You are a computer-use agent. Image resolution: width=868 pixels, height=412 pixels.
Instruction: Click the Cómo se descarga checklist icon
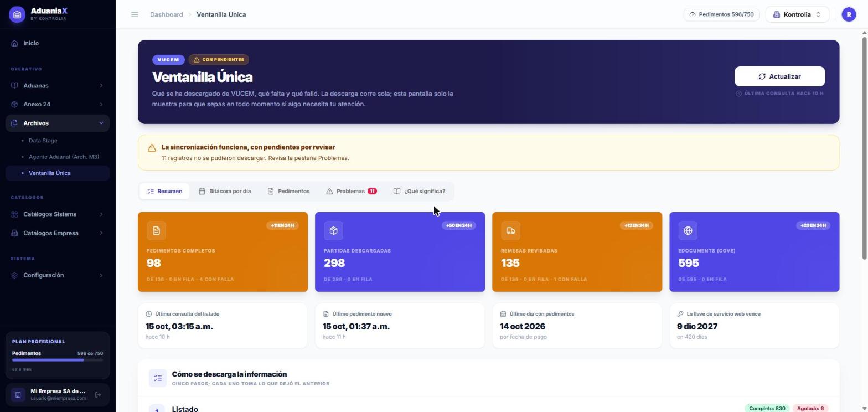click(158, 378)
